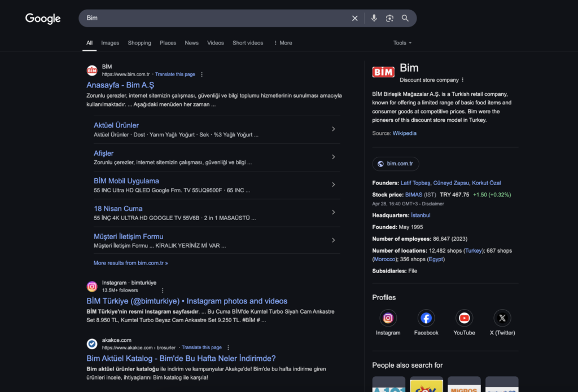This screenshot has height=392, width=578.
Task: Translate the bim.com.tr page
Action: [175, 74]
